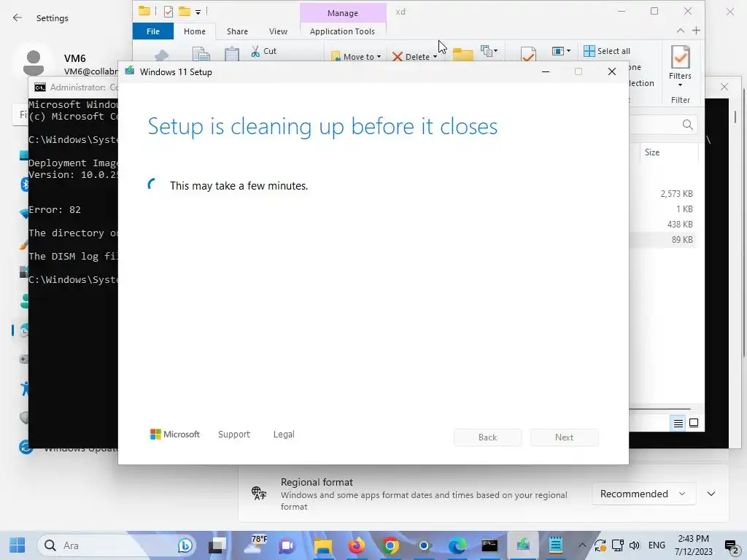Switch to the View ribbon tab
Image resolution: width=747 pixels, height=560 pixels.
[278, 31]
